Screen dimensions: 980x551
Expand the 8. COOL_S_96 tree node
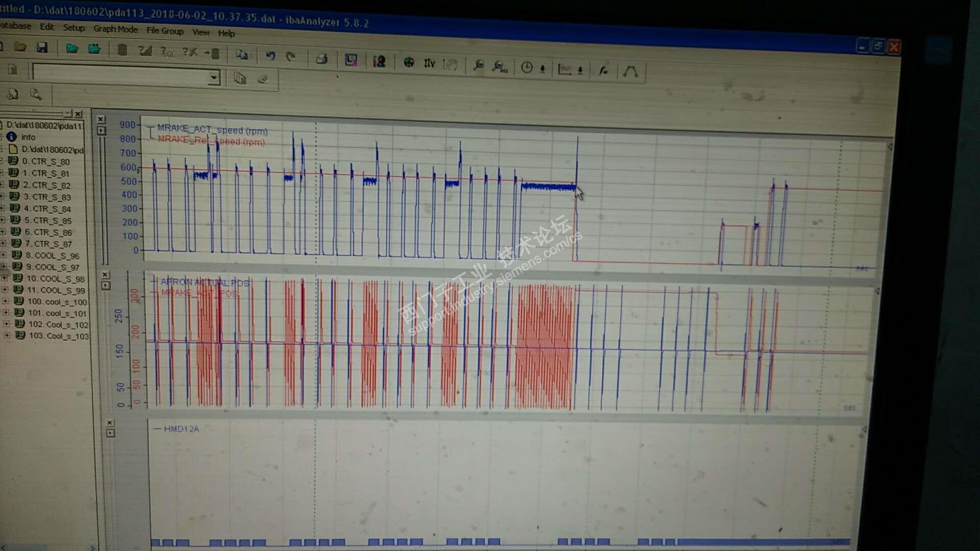4,255
